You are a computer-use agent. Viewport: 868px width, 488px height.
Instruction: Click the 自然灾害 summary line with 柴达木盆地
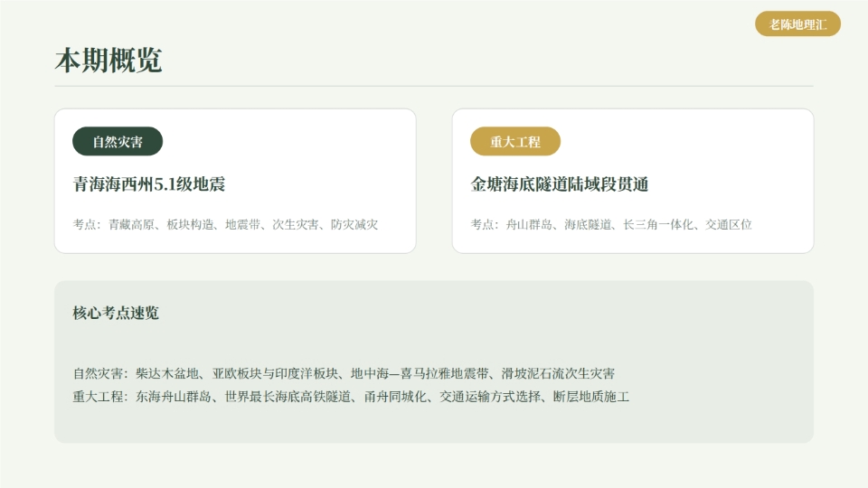click(x=344, y=374)
